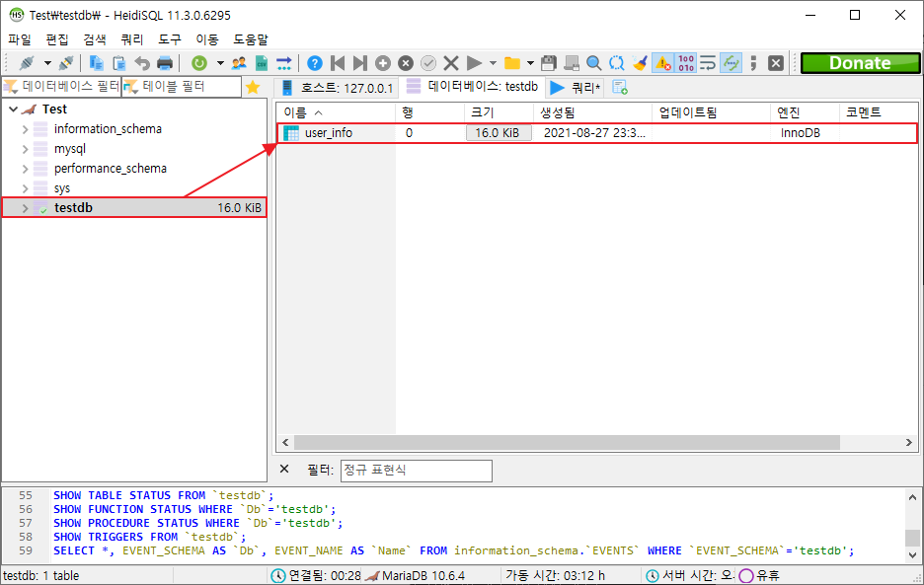The height and width of the screenshot is (585, 924).
Task: Open the load file dropdown arrow
Action: [x=530, y=63]
